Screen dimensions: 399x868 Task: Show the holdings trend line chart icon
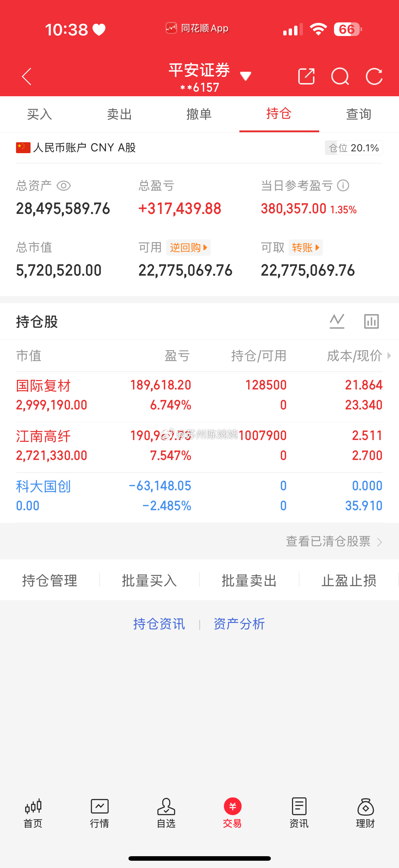(x=337, y=321)
